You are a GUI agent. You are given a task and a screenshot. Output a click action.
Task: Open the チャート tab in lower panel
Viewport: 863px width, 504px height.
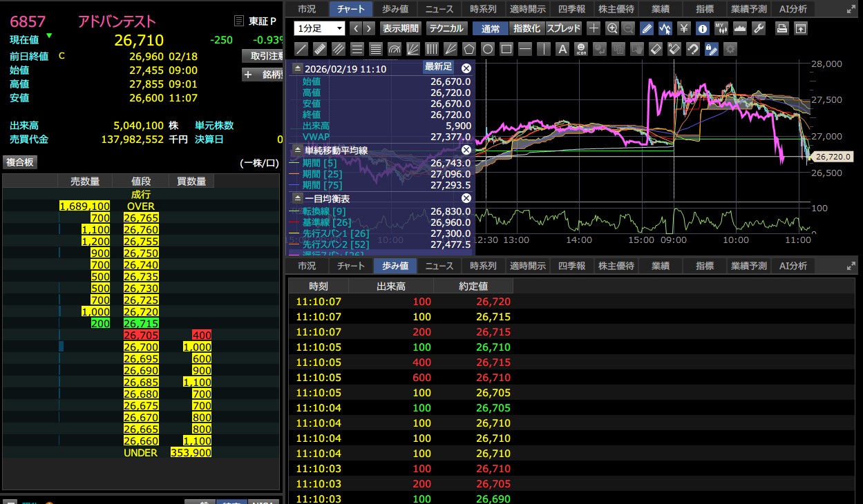tap(351, 266)
